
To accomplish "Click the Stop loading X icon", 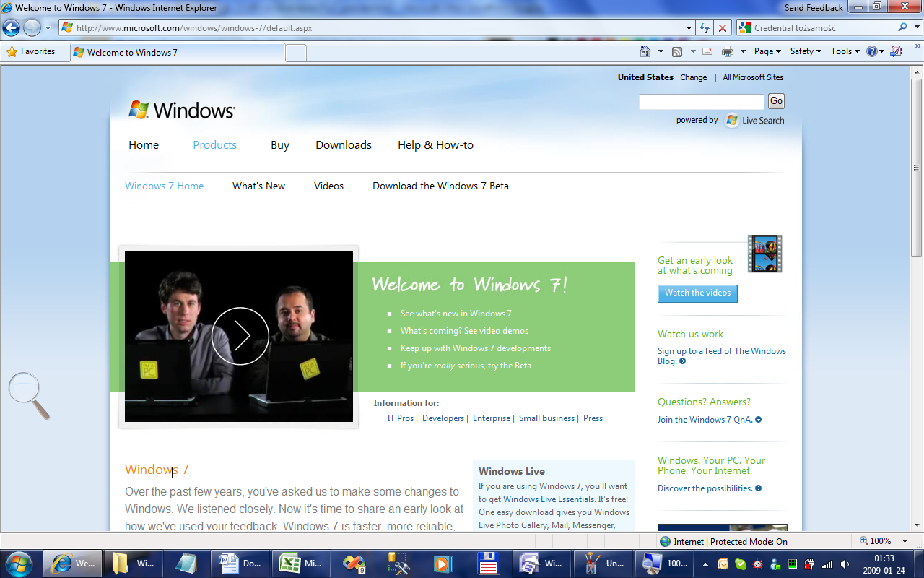I will (x=723, y=28).
